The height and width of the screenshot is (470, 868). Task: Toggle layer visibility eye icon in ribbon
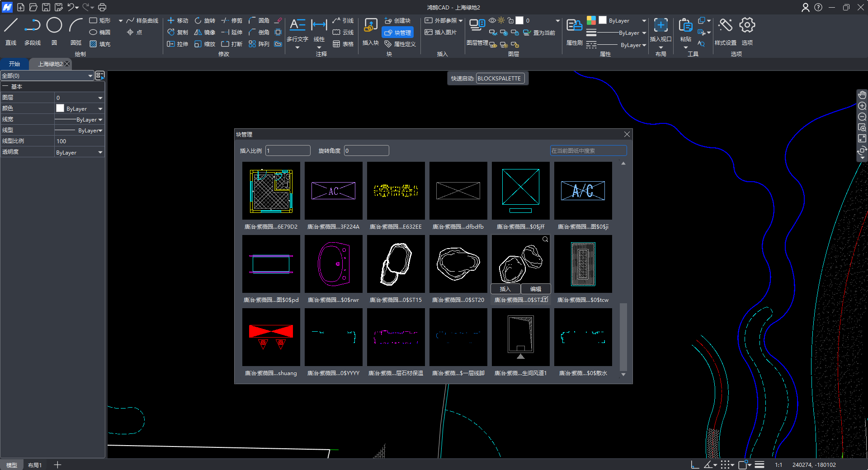pyautogui.click(x=492, y=20)
